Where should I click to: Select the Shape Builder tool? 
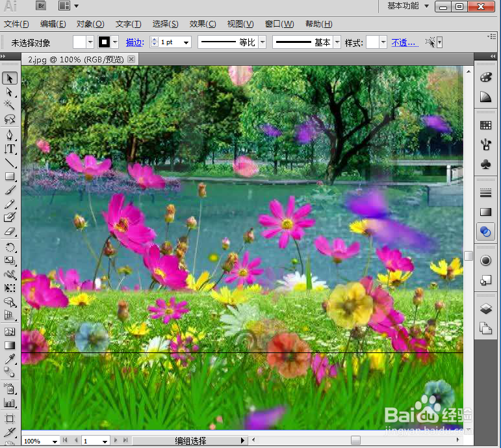[10, 302]
